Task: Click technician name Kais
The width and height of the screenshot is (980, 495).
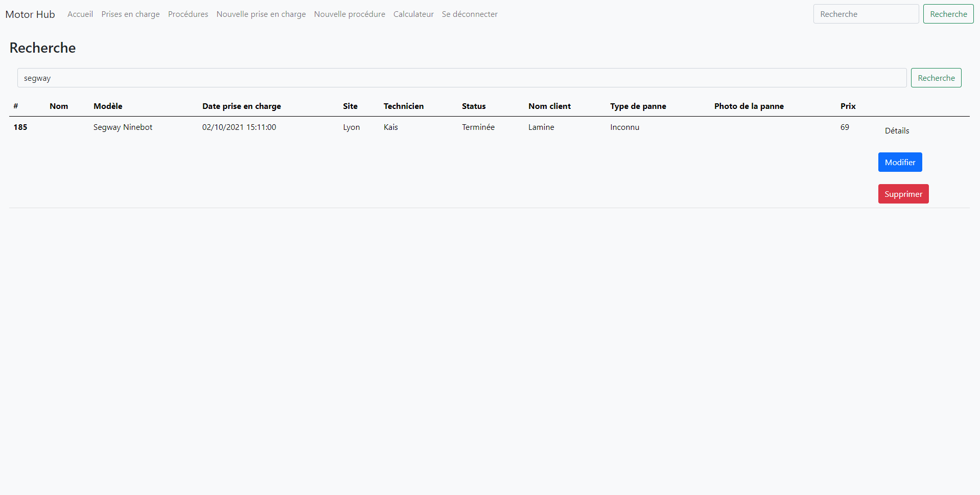Action: [x=391, y=127]
